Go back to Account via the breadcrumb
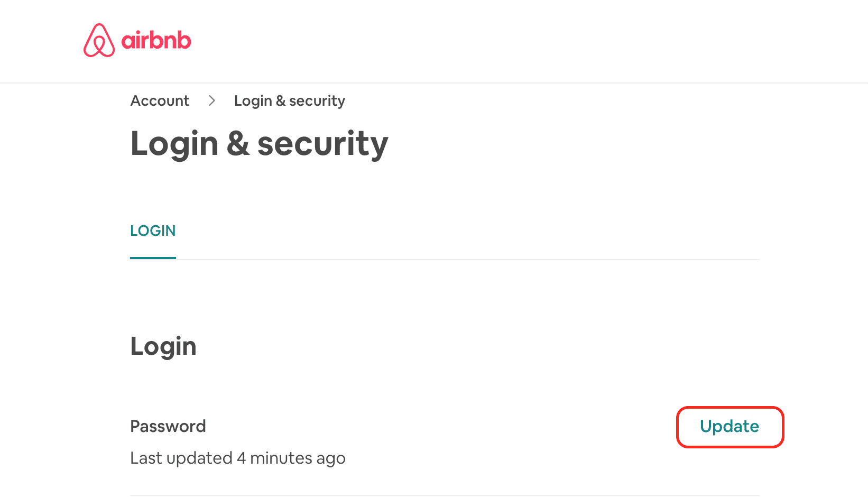 click(x=160, y=100)
